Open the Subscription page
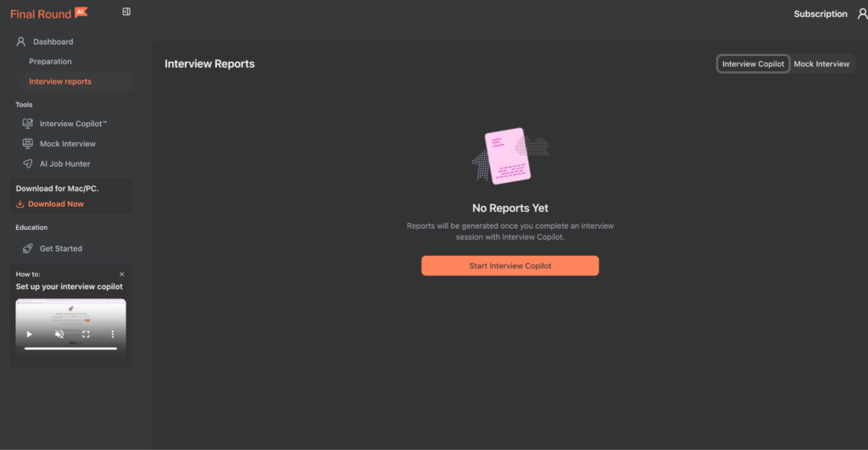The height and width of the screenshot is (450, 868). coord(820,14)
